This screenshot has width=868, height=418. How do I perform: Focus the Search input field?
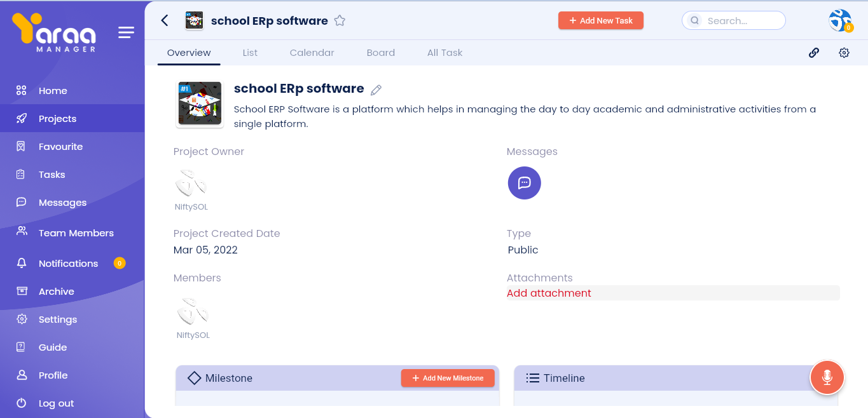[741, 20]
